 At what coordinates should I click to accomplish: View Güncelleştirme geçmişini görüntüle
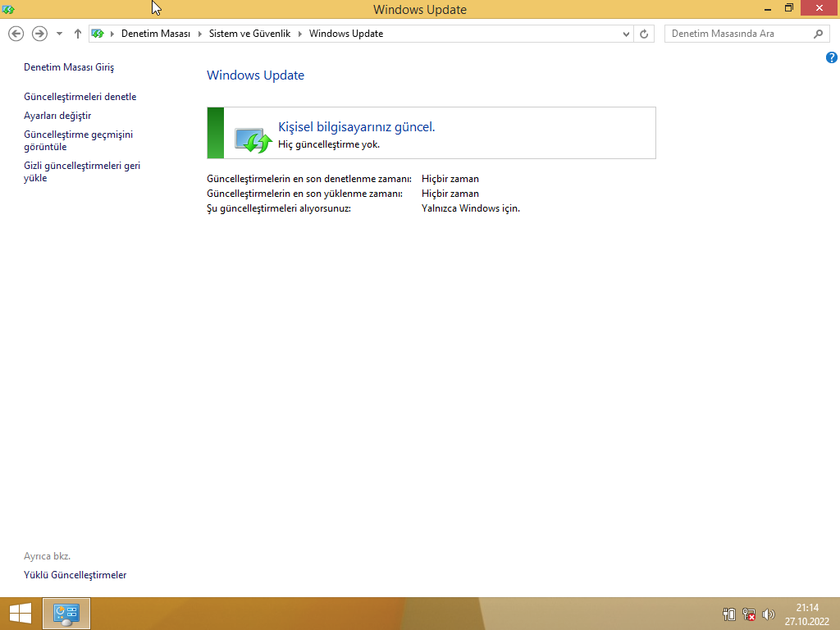tap(78, 140)
